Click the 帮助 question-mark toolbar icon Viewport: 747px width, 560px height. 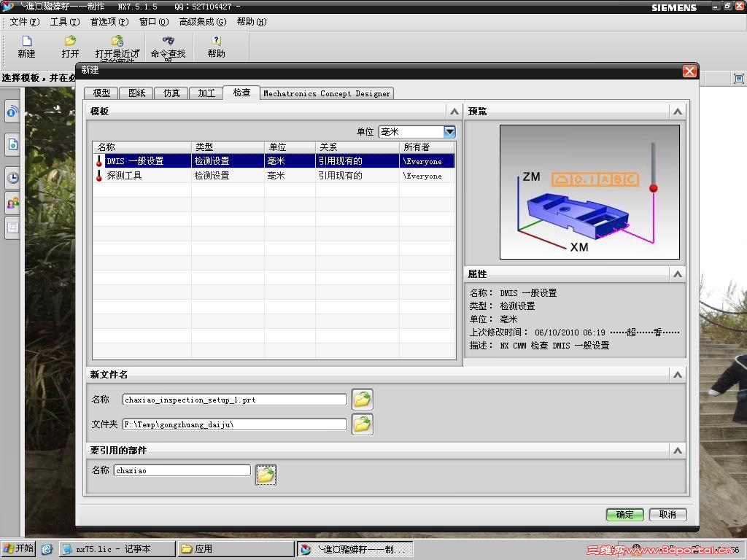(216, 41)
